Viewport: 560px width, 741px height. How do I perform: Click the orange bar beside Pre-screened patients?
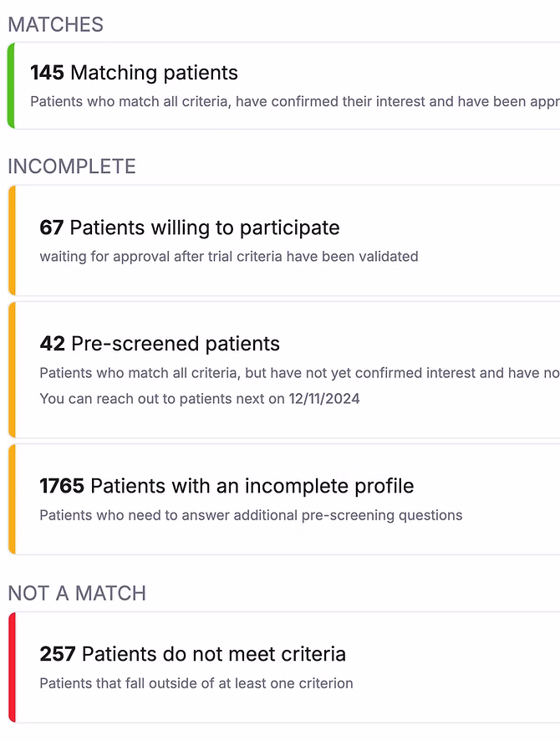[x=12, y=369]
